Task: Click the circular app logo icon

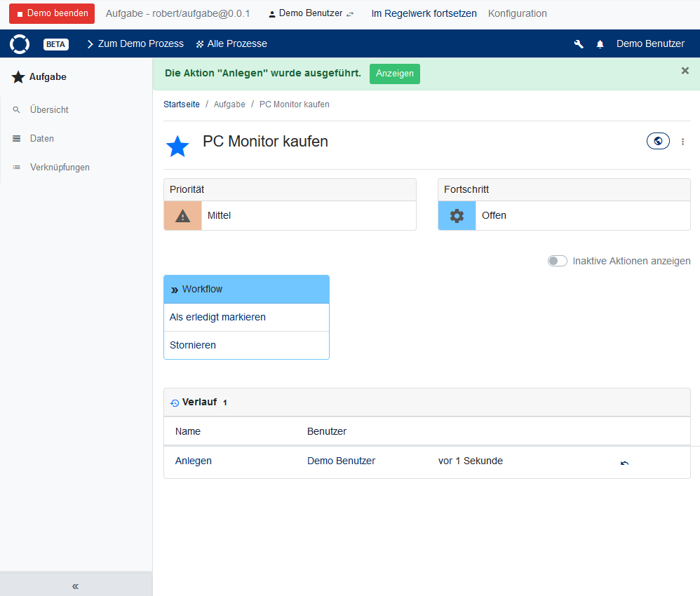Action: 20,43
